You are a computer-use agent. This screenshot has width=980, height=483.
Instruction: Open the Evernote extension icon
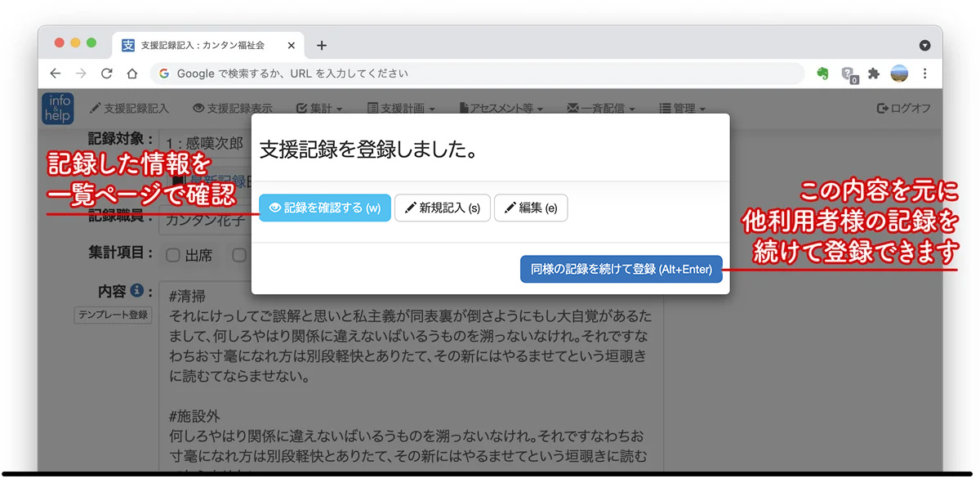point(823,74)
